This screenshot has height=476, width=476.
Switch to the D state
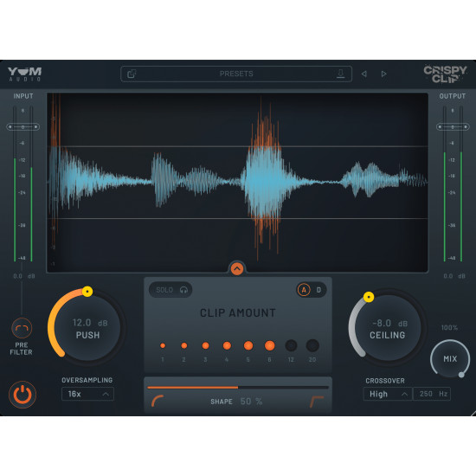318,290
